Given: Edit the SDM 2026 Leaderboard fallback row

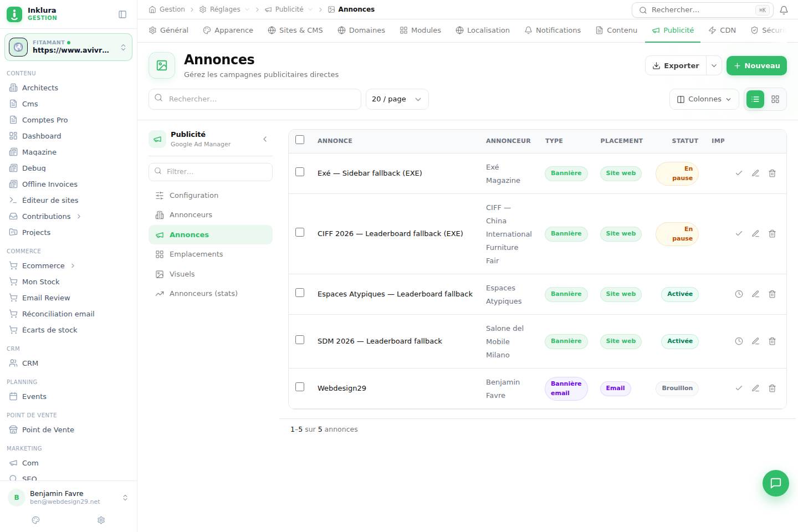Looking at the screenshot, I should point(755,341).
